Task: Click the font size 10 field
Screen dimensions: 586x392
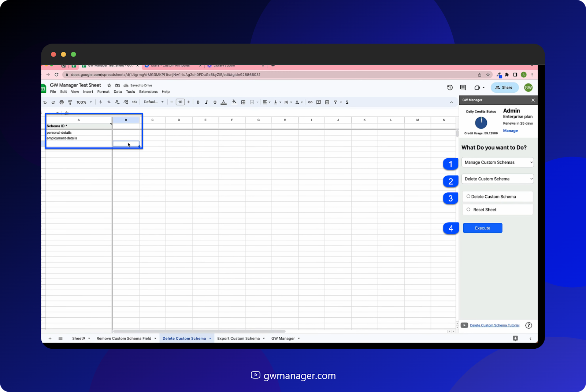Action: click(180, 102)
